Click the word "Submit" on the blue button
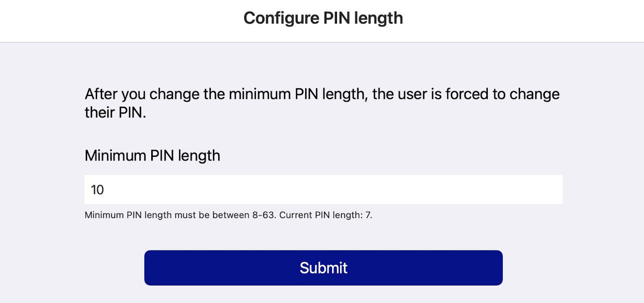 pyautogui.click(x=324, y=268)
